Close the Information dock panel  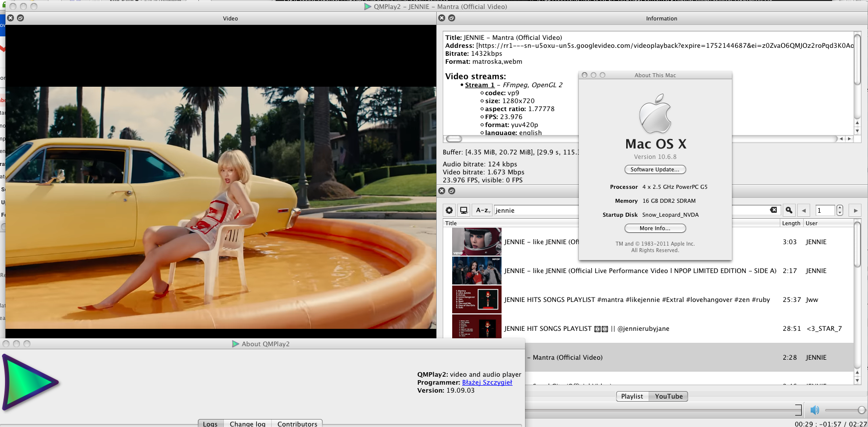(x=442, y=18)
